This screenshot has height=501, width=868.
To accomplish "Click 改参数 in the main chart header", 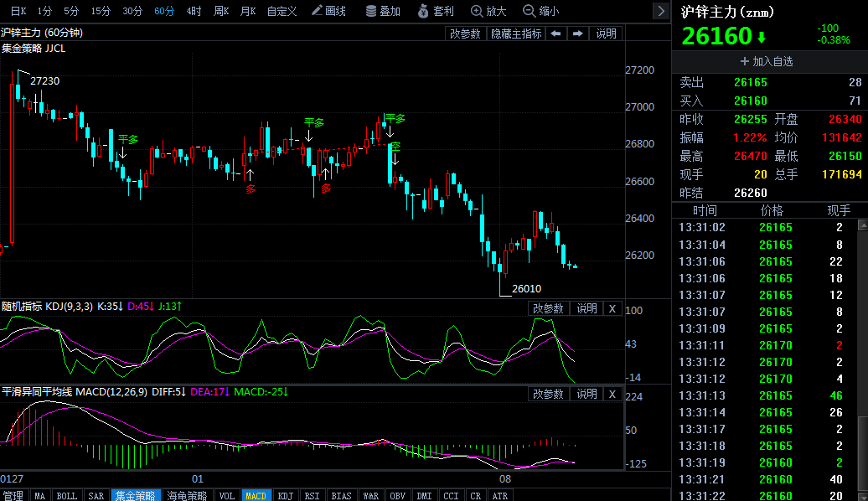I will click(x=465, y=34).
